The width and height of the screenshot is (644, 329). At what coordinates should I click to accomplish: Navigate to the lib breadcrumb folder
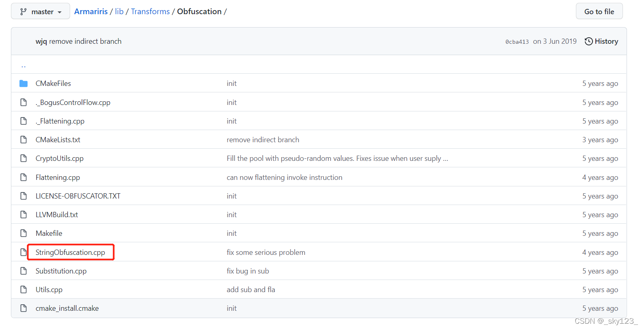pos(119,12)
